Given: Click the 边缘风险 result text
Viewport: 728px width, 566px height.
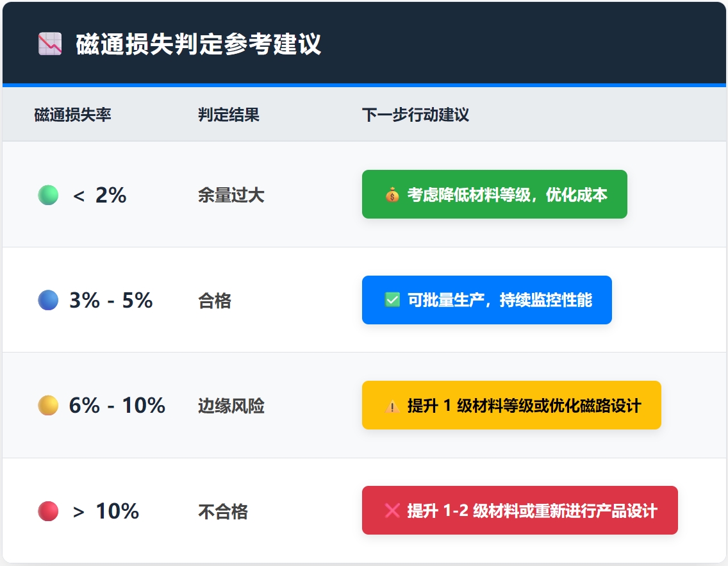Looking at the screenshot, I should 231,406.
